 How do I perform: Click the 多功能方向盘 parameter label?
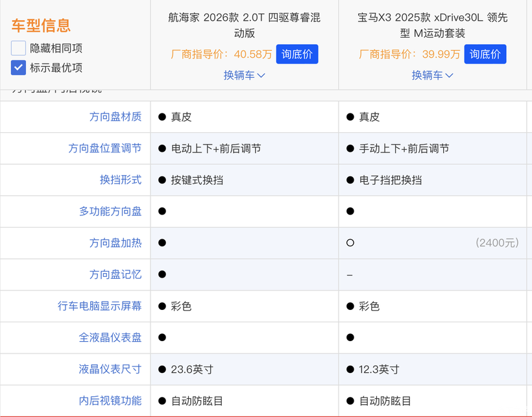click(110, 211)
